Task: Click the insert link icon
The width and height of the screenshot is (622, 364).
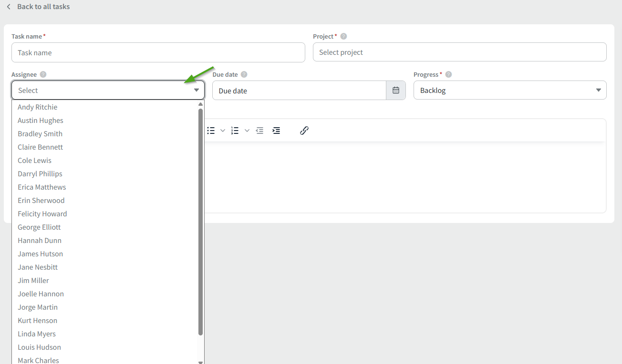Action: tap(304, 131)
